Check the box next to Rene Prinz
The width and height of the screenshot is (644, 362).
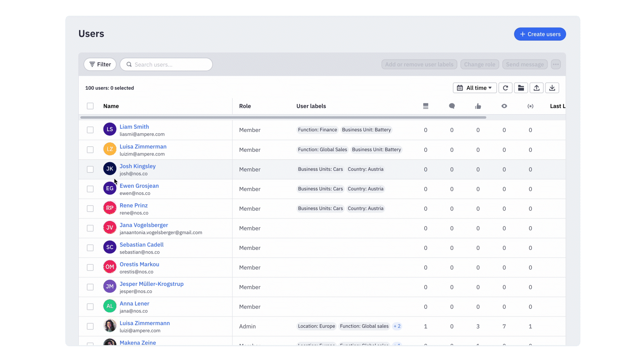coord(90,209)
